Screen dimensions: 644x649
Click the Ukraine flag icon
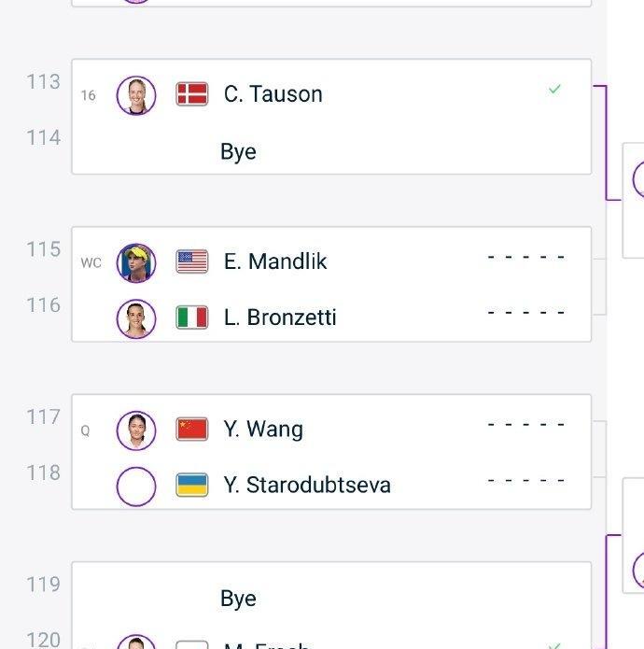coord(192,486)
